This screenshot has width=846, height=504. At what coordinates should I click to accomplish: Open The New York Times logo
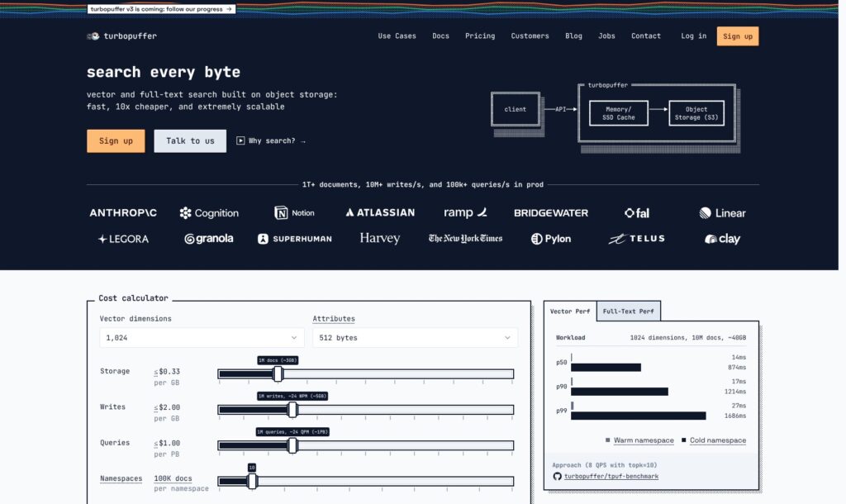pyautogui.click(x=465, y=238)
